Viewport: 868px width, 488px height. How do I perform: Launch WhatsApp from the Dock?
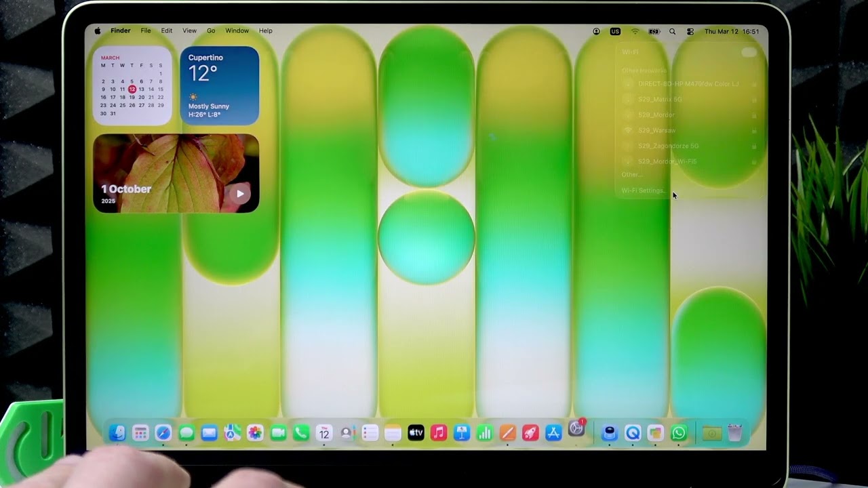pos(679,432)
